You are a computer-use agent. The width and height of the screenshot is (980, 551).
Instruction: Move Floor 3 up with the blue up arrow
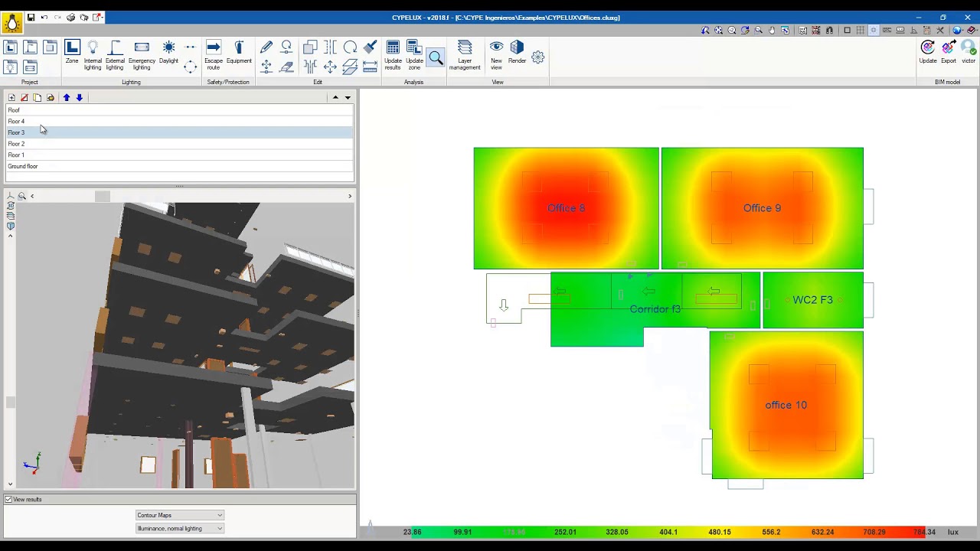[67, 97]
